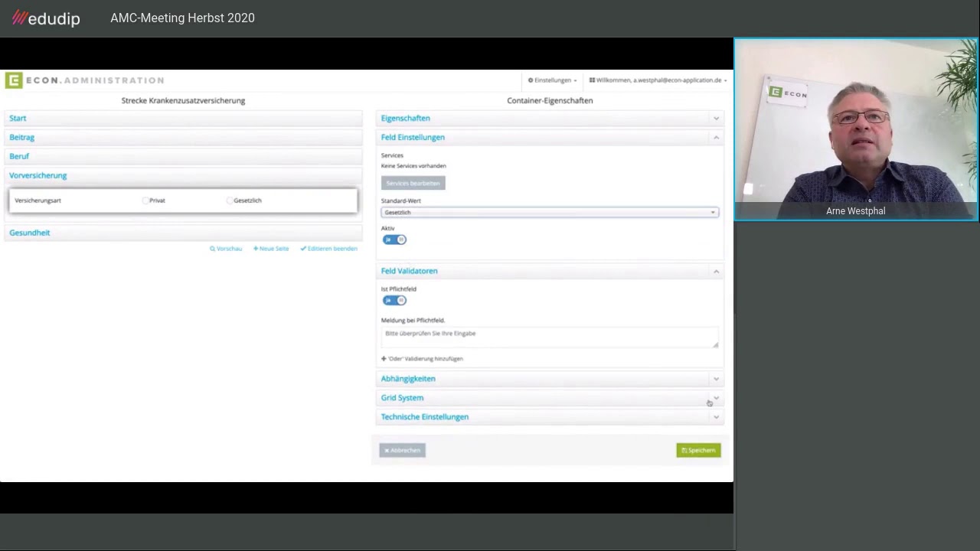Click the edudip logo
The height and width of the screenshot is (551, 980).
click(46, 18)
